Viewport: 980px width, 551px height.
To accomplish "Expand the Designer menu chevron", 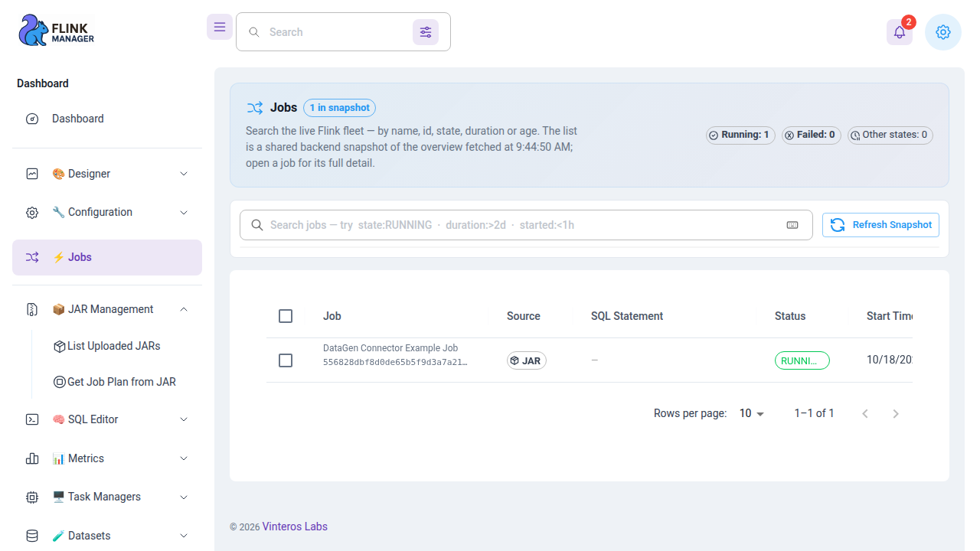I will pyautogui.click(x=184, y=174).
